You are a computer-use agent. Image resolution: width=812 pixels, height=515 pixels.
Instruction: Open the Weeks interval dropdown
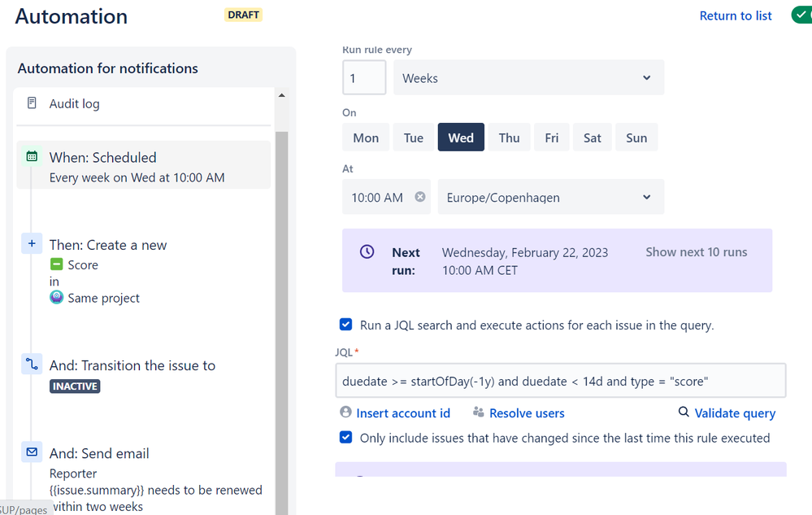click(x=528, y=78)
